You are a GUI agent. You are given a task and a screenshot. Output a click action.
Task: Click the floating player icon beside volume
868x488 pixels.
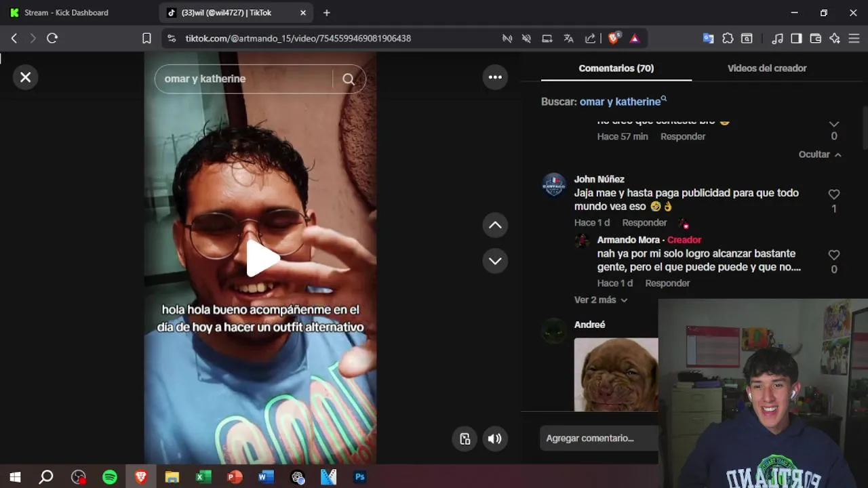465,439
